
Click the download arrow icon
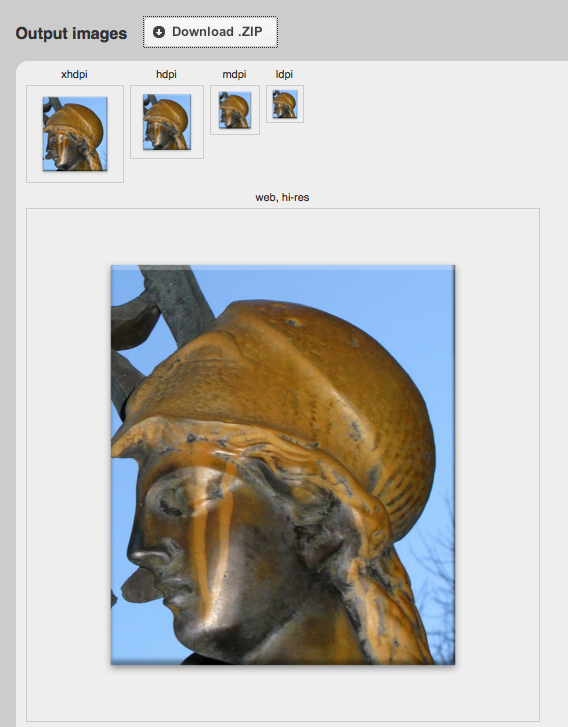tap(159, 32)
